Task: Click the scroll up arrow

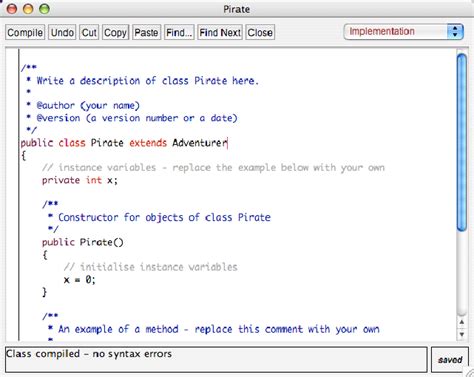Action: point(462,322)
